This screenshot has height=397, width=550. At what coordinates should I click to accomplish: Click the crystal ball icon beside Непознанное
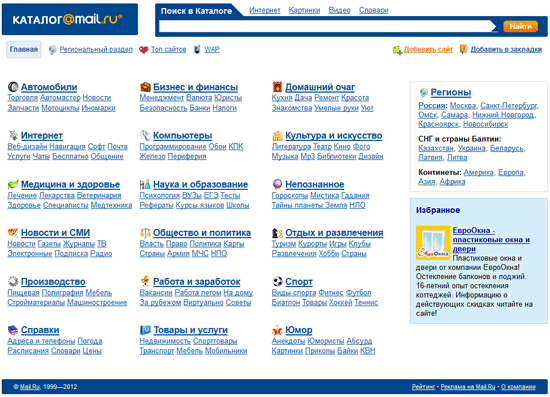click(277, 184)
